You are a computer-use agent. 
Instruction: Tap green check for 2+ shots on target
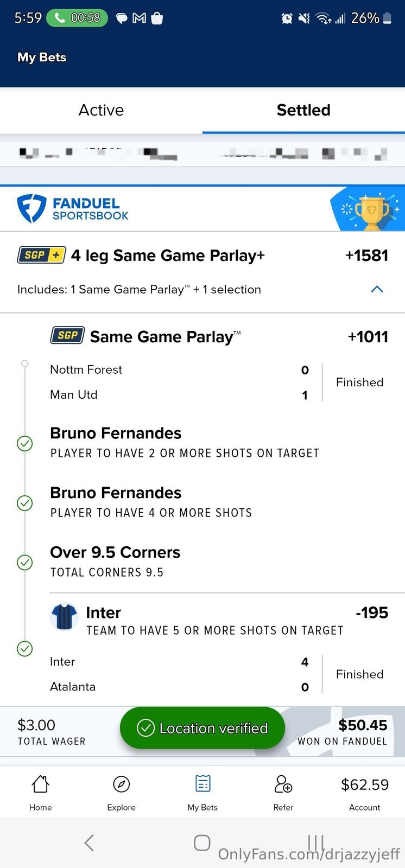[25, 444]
